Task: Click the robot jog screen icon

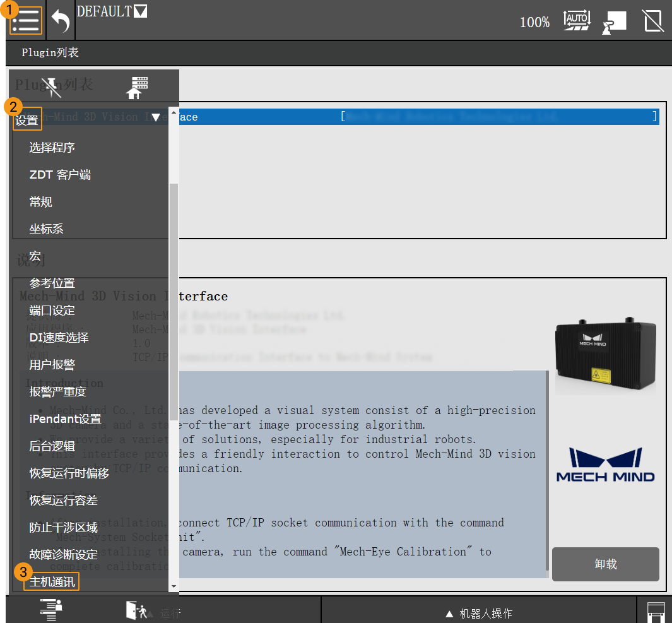Action: [614, 22]
